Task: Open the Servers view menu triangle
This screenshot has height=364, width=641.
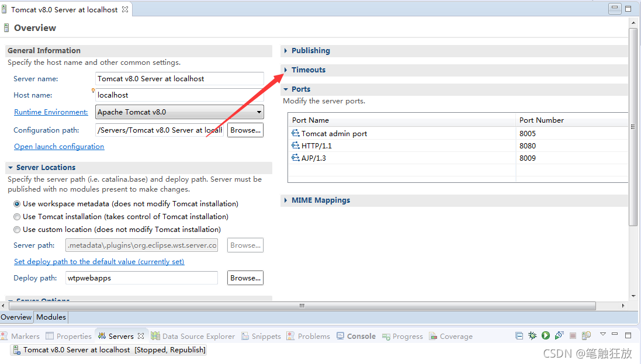Action: click(x=602, y=334)
